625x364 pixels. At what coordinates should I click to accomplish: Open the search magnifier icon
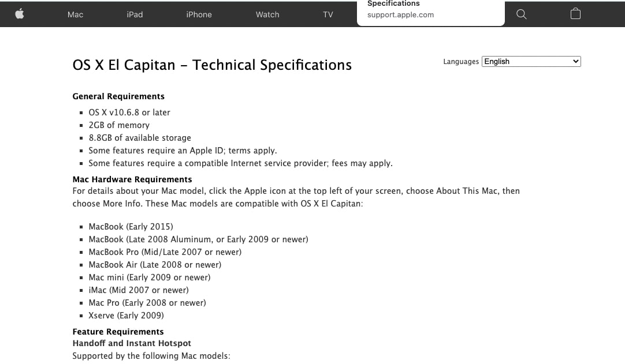click(522, 14)
